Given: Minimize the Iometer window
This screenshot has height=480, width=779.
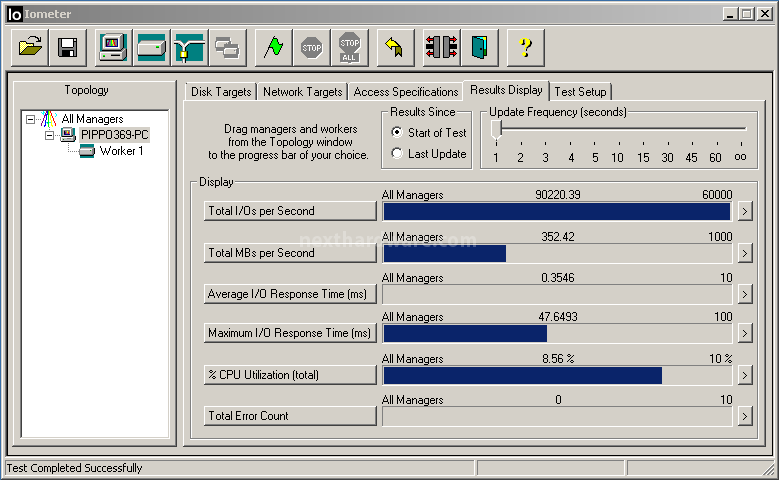Looking at the screenshot, I should point(730,14).
